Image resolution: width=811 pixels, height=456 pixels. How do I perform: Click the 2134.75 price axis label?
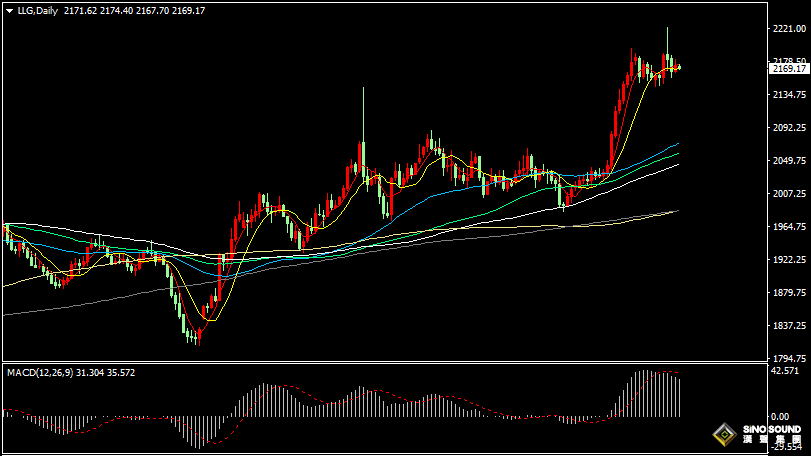[x=789, y=95]
